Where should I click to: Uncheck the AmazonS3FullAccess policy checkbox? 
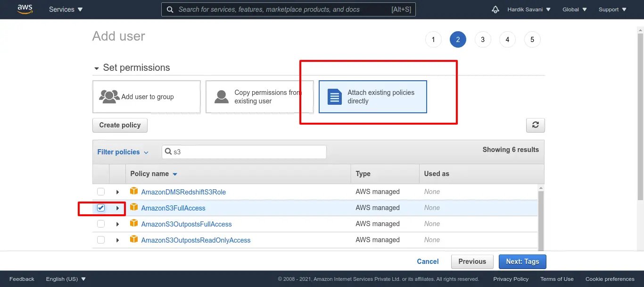[101, 208]
